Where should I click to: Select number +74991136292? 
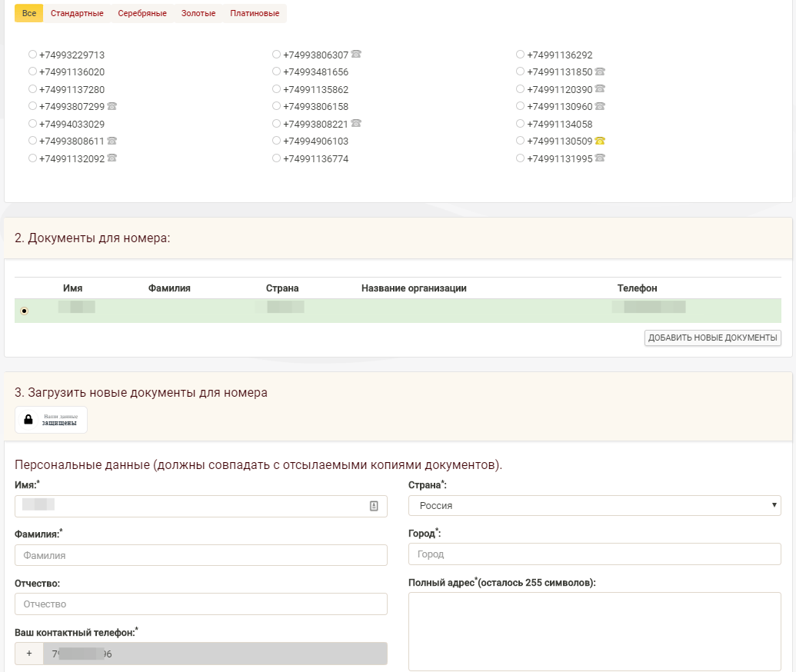pyautogui.click(x=520, y=54)
